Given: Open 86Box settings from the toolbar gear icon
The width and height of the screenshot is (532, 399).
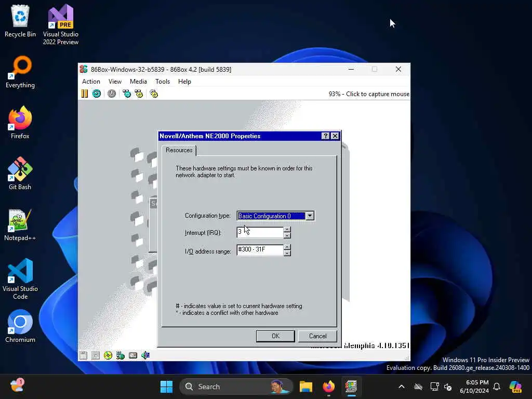Looking at the screenshot, I should tap(154, 94).
